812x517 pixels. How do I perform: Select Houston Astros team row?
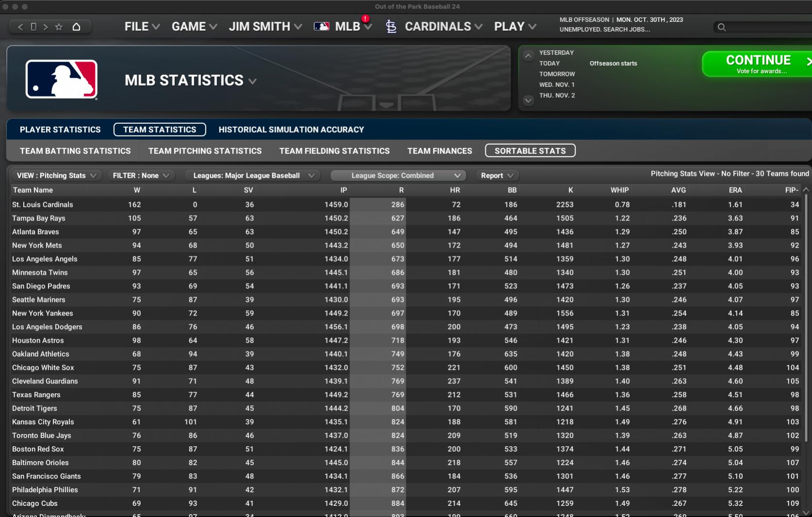coord(406,341)
